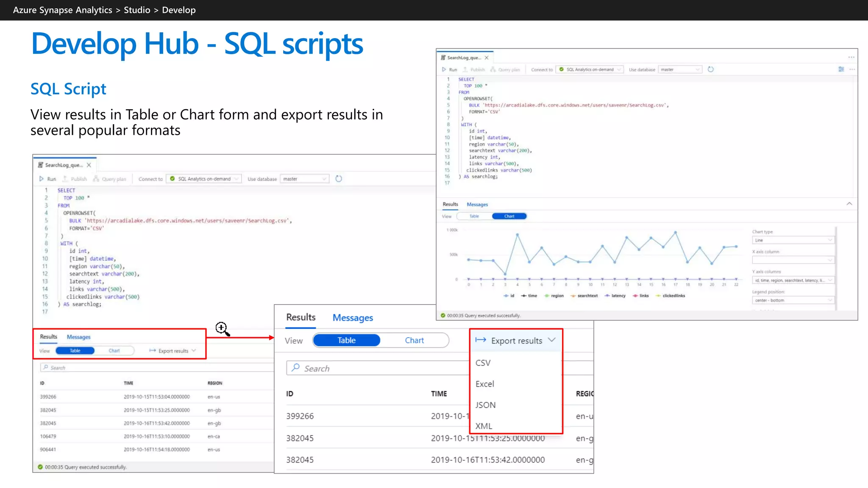Open X axis column dropdown
This screenshot has width=868, height=488.
[x=793, y=260]
